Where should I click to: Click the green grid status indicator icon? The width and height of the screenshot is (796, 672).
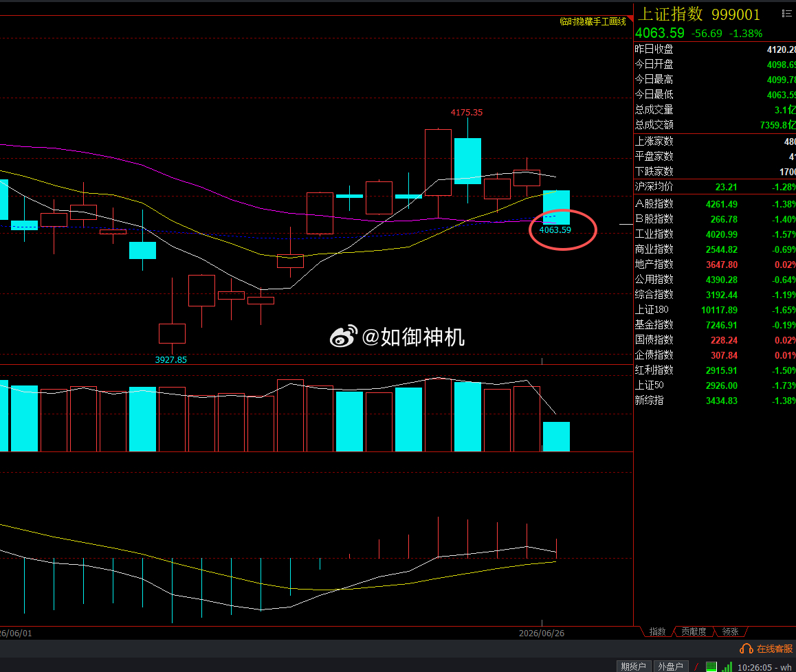pyautogui.click(x=711, y=667)
